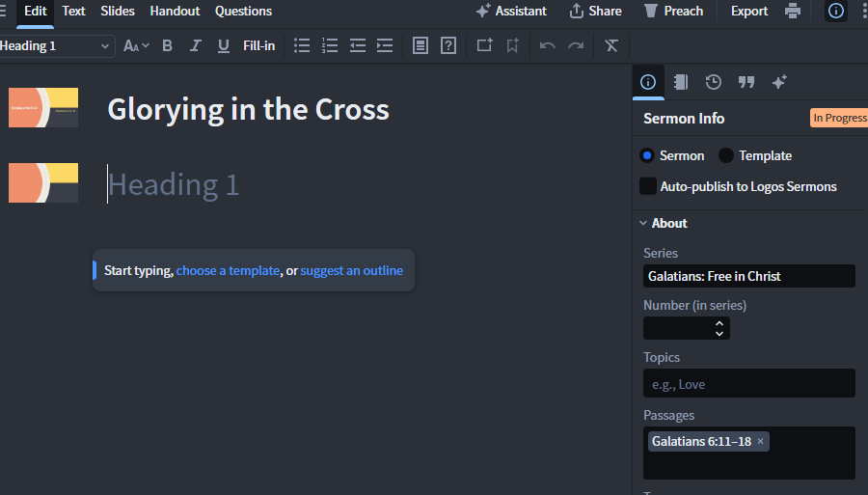Screen dimensions: 868x495
Task: Select the Glorying in the Cross slide thumbnail
Action: coord(43,107)
